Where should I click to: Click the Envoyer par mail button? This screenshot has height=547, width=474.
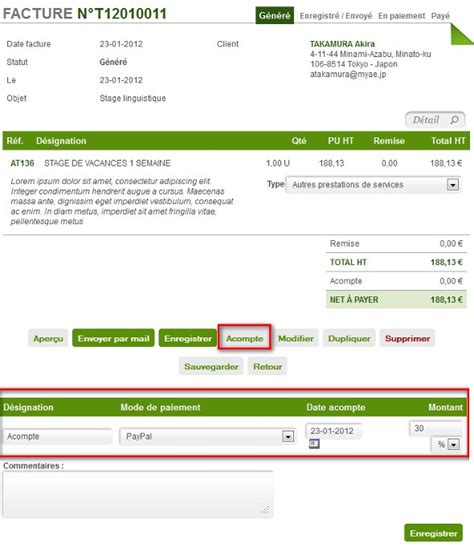click(113, 338)
